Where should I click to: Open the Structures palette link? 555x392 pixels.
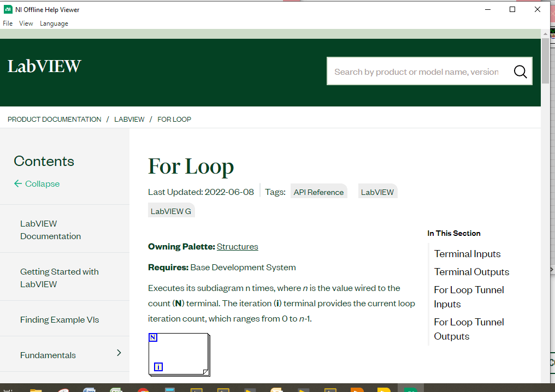(x=238, y=247)
